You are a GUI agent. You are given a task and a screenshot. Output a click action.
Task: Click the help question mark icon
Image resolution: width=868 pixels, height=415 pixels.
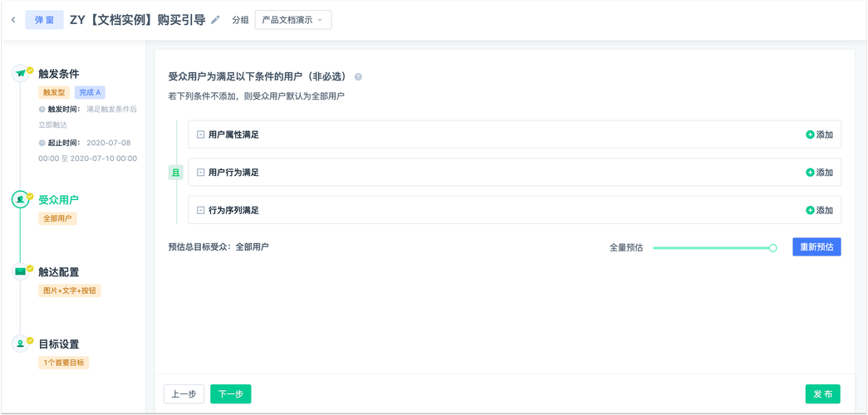pos(358,77)
